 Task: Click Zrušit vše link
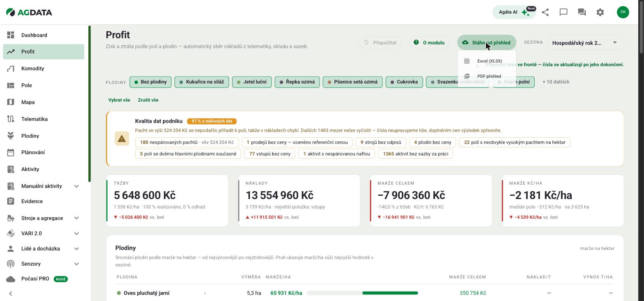[148, 100]
